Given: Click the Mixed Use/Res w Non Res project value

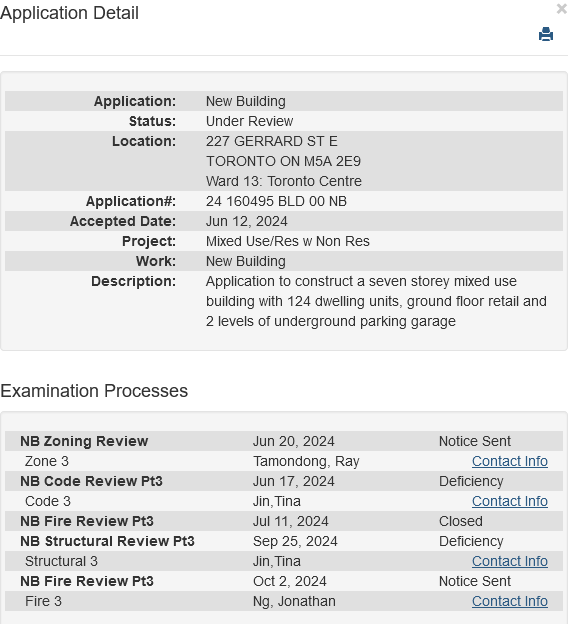Looking at the screenshot, I should point(287,241).
